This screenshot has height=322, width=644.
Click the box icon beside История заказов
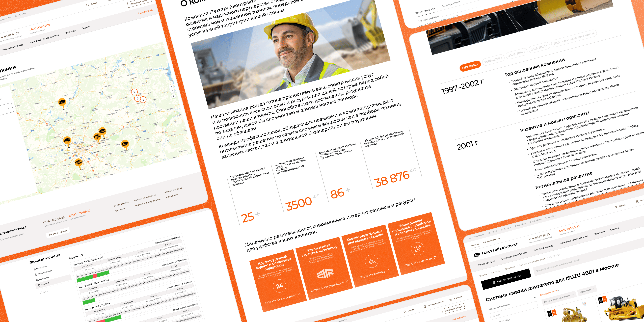(x=36, y=274)
